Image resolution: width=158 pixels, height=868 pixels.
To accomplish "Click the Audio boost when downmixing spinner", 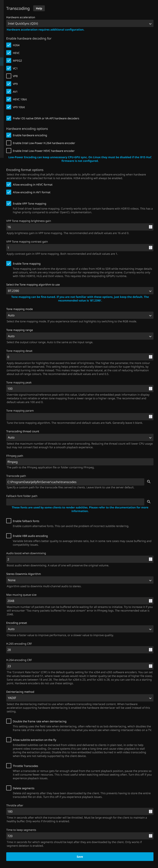I will 151,559.
